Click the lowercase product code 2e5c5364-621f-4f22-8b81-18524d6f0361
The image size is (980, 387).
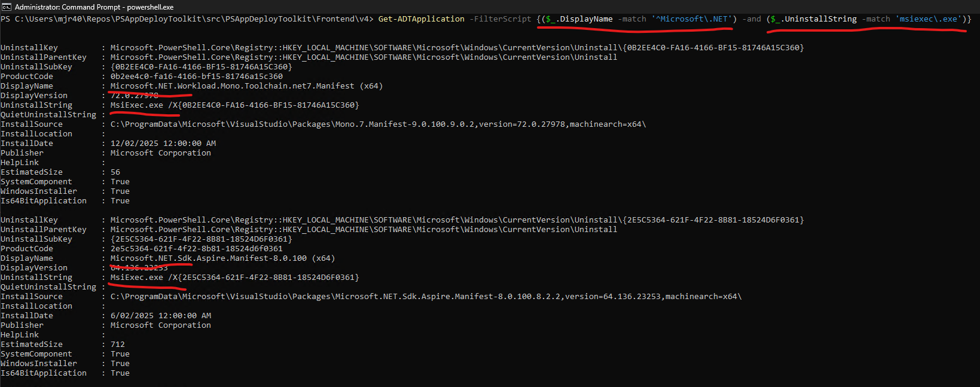(x=196, y=249)
